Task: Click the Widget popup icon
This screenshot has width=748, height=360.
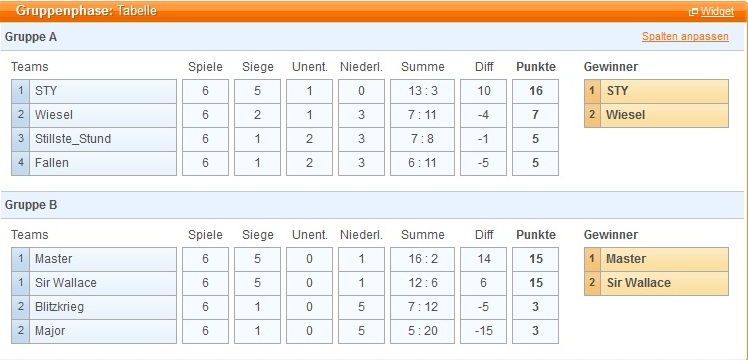Action: 694,12
